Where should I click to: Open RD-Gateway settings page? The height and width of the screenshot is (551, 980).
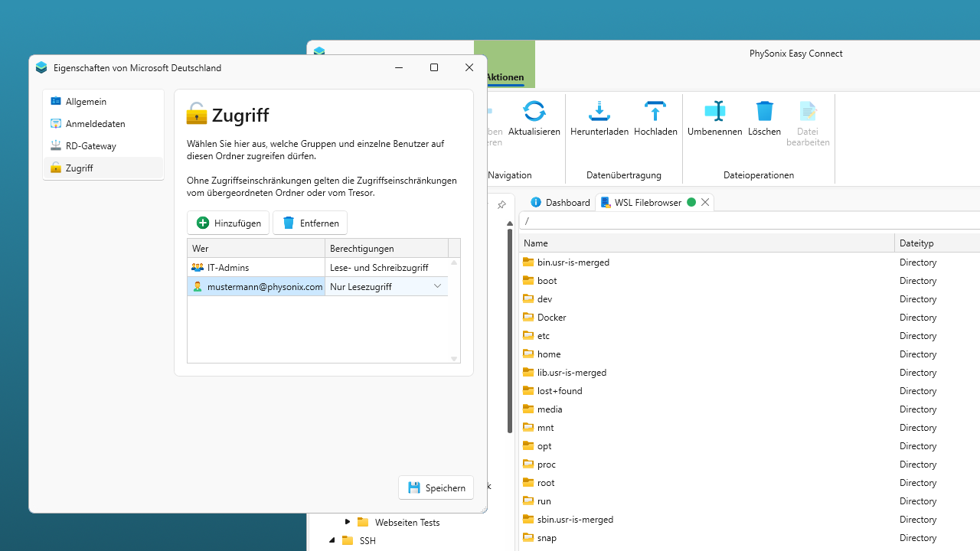90,145
